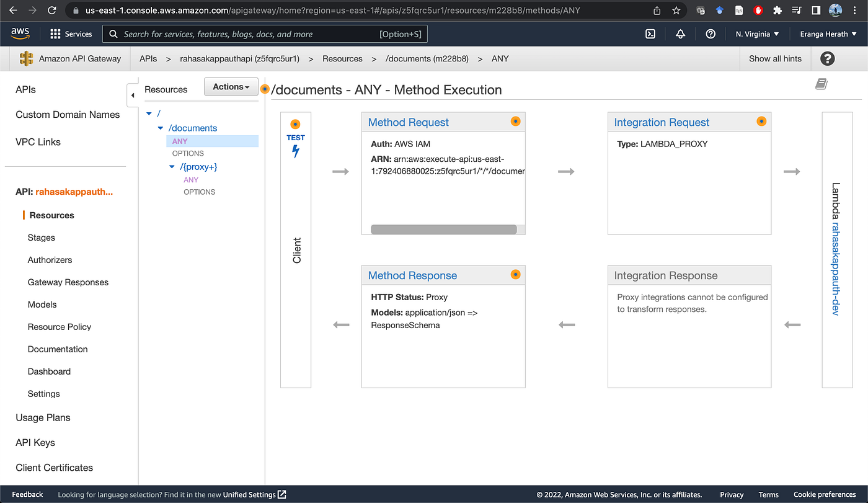
Task: Click the black help circle beside Show all hints
Action: point(827,58)
